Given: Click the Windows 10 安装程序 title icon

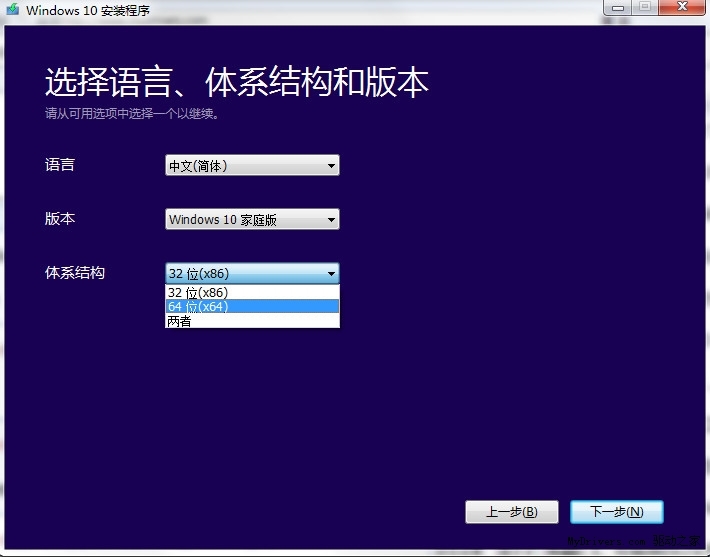Looking at the screenshot, I should [13, 10].
